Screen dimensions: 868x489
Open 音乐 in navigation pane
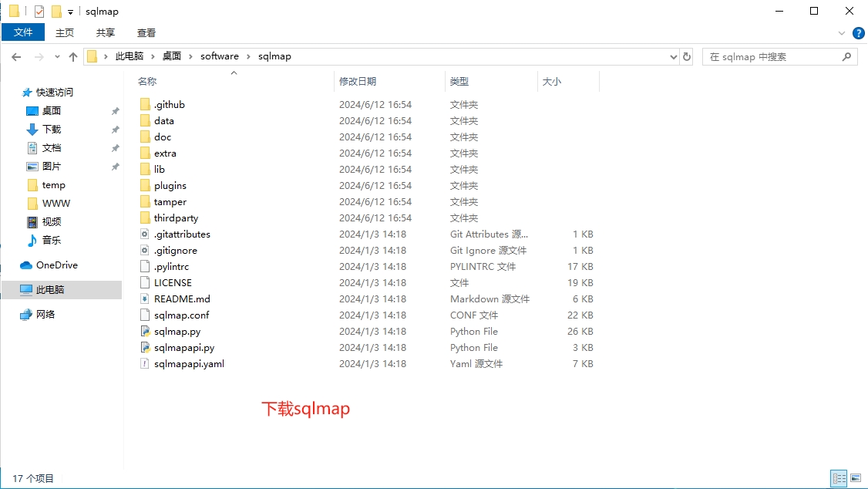point(52,240)
